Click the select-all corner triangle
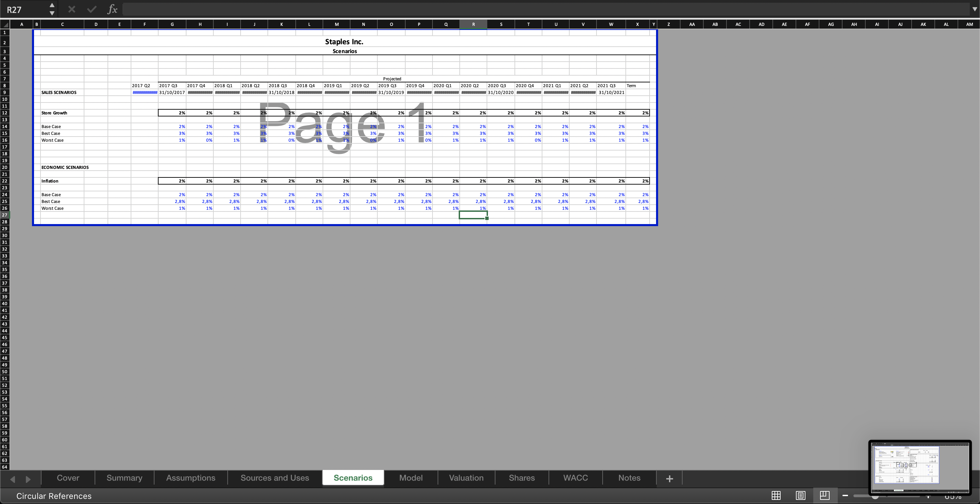This screenshot has width=980, height=504. click(5, 25)
